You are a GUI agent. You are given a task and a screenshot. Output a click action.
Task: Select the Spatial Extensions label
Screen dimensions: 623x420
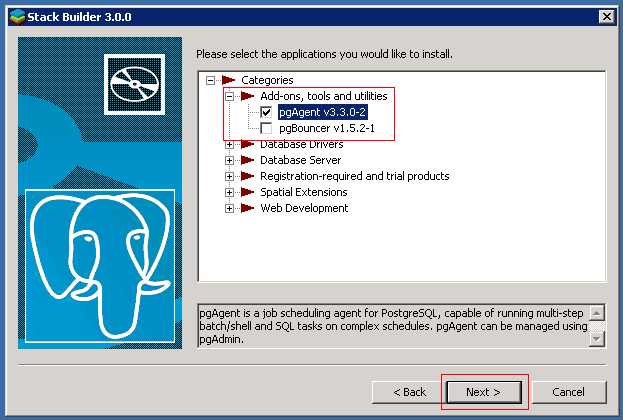[x=304, y=192]
